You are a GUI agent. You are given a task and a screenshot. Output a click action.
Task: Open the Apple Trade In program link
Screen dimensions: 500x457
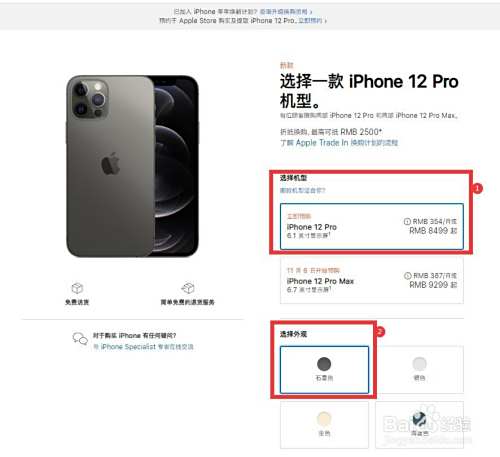[x=339, y=143]
